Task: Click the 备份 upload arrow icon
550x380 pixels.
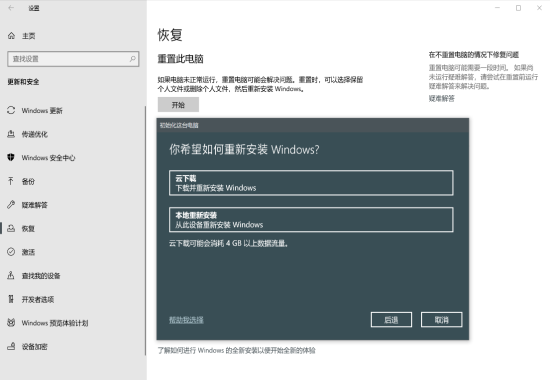Action: pyautogui.click(x=11, y=181)
